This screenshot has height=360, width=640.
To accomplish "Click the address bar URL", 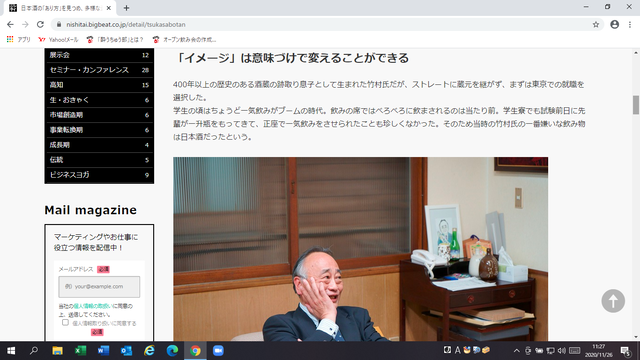I will click(x=126, y=24).
